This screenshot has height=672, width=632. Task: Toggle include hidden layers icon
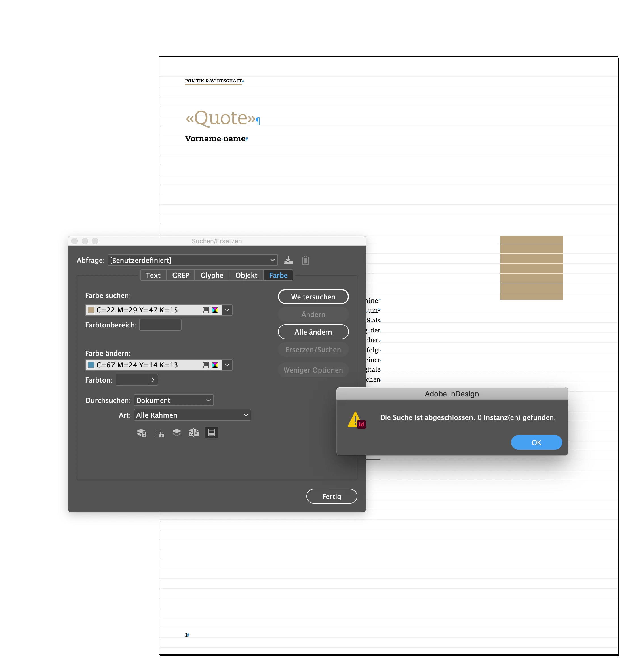click(x=176, y=433)
